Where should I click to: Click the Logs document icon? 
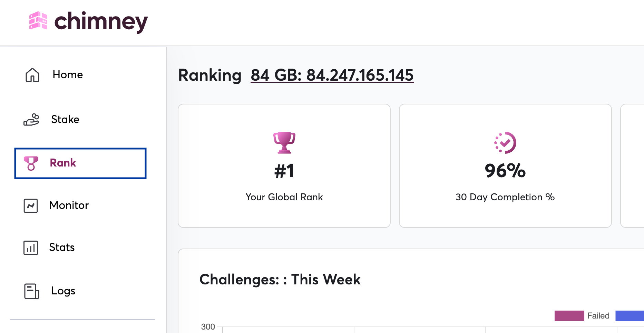[x=31, y=291]
